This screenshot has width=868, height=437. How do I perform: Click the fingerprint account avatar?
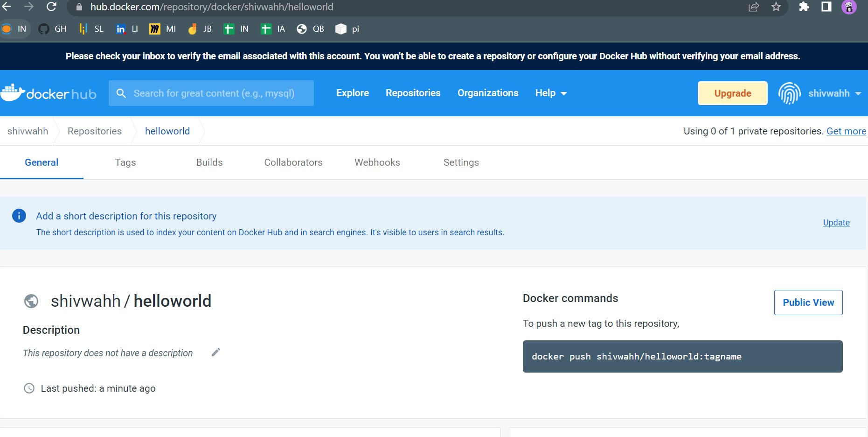click(x=789, y=93)
